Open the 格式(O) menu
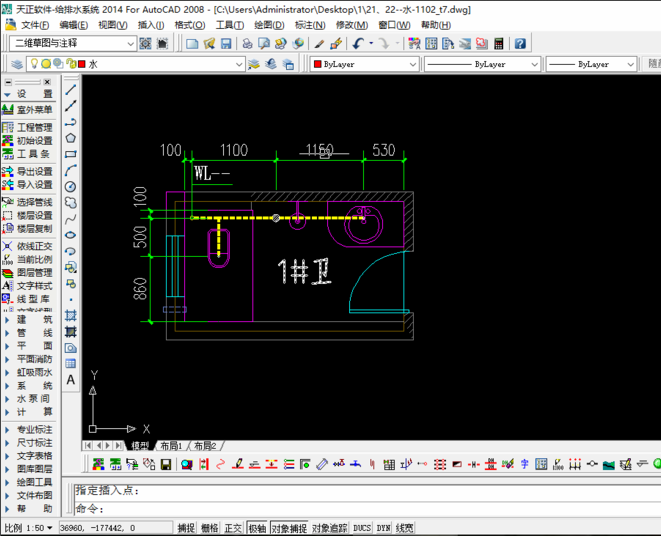Viewport: 661px width, 536px height. click(x=190, y=25)
